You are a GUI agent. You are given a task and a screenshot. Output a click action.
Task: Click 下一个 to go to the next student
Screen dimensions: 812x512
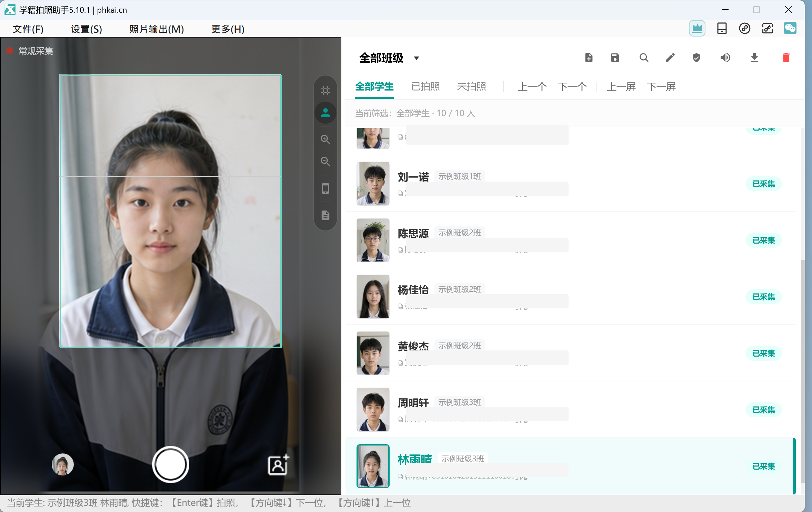point(572,86)
